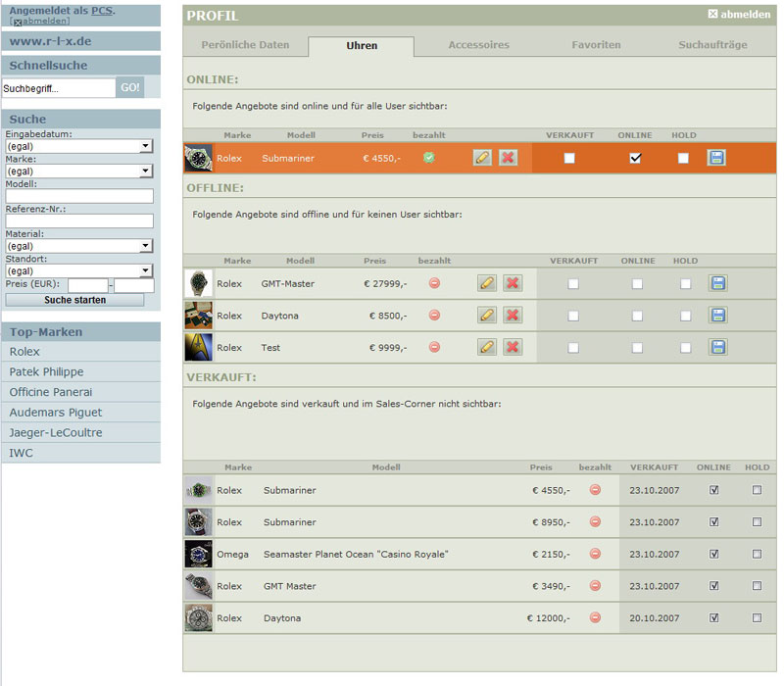Click the Suche starten button

(x=74, y=300)
